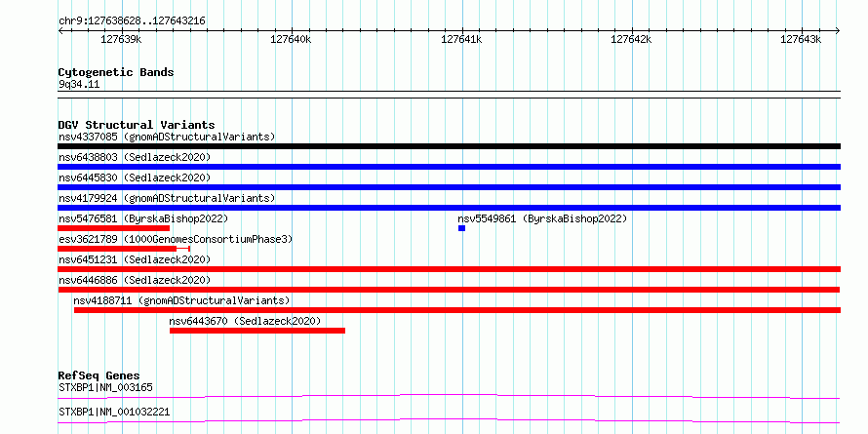Open the nsv6438803 Sedlazeck2020 label
The image size is (868, 434).
(x=135, y=157)
